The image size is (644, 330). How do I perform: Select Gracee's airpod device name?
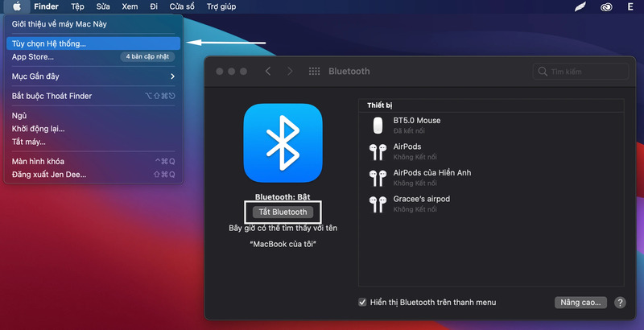point(421,199)
